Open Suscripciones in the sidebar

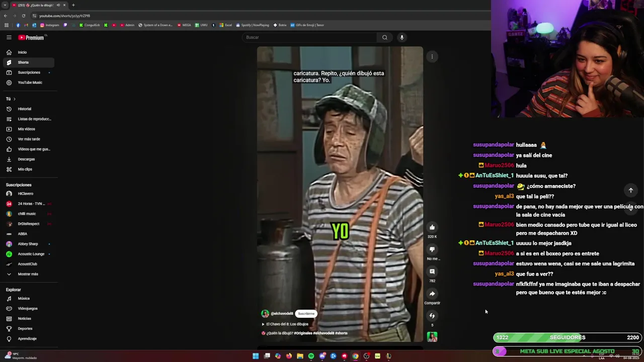tap(28, 72)
